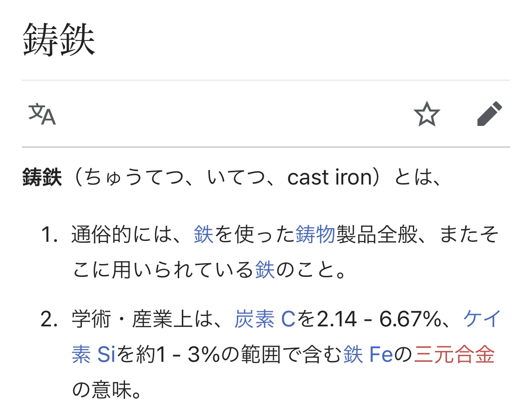
Task: Follow the 炭素 C link
Action: pos(265,319)
